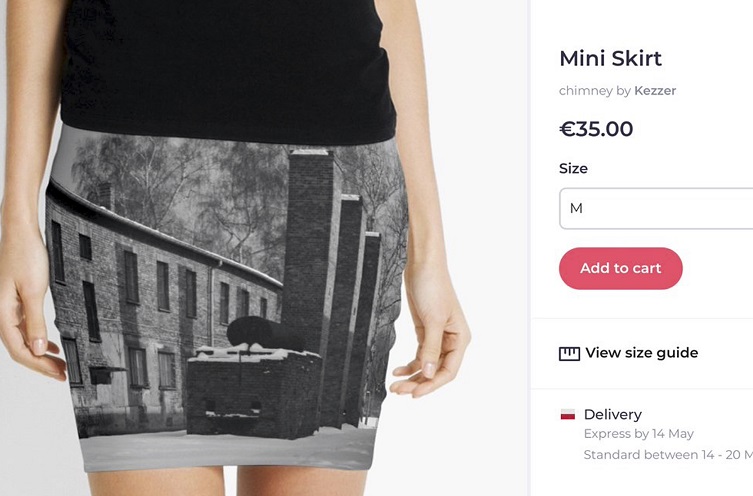Select the Standard delivery date line

668,455
